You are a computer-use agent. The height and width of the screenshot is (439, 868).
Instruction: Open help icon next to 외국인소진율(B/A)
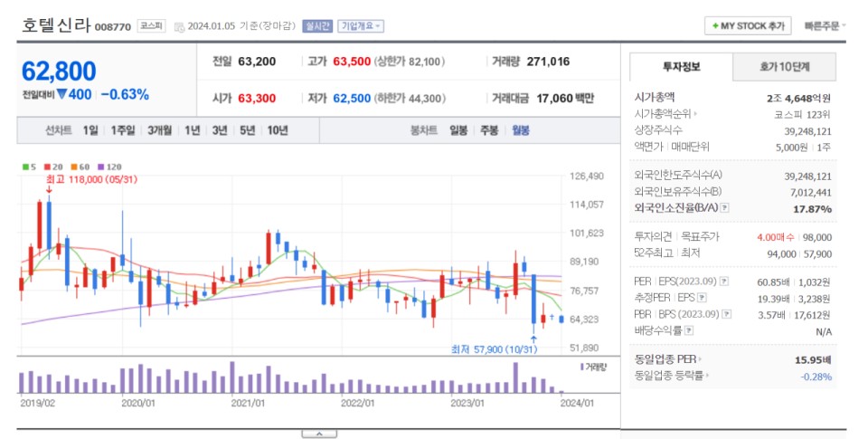(724, 208)
